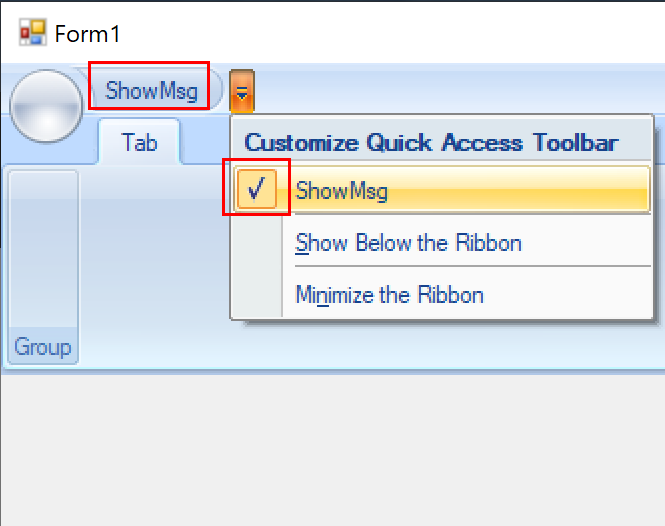Switch to the ribbon tab labeled Tab
665x526 pixels.
[139, 142]
